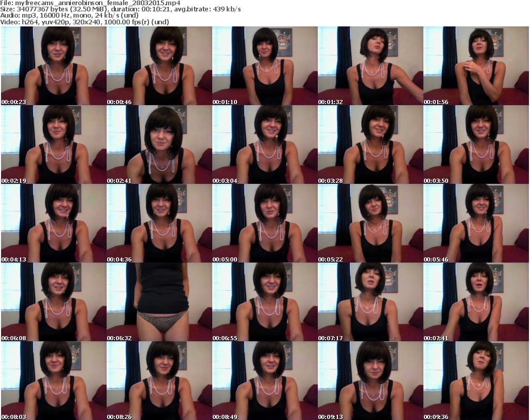Select the thumbnail stamped 00:03:50
530x420 pixels.
pos(476,144)
